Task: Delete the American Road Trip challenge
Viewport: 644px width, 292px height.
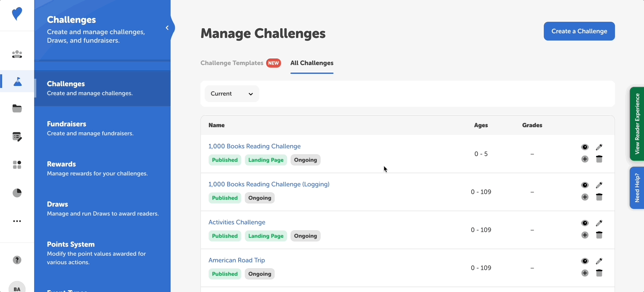Action: [599, 273]
